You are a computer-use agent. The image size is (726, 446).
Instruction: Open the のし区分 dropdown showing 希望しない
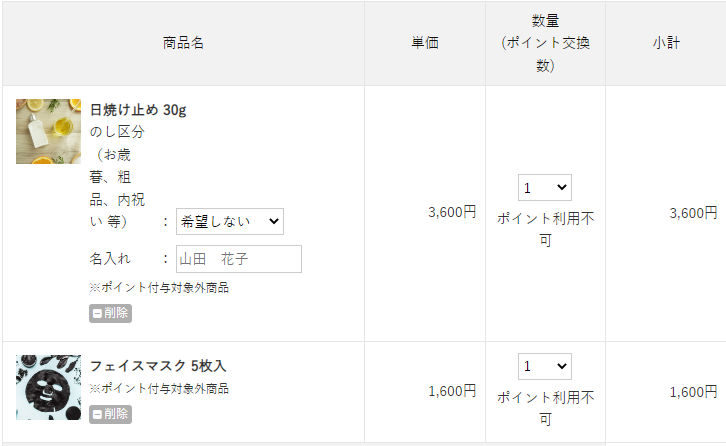pos(229,221)
